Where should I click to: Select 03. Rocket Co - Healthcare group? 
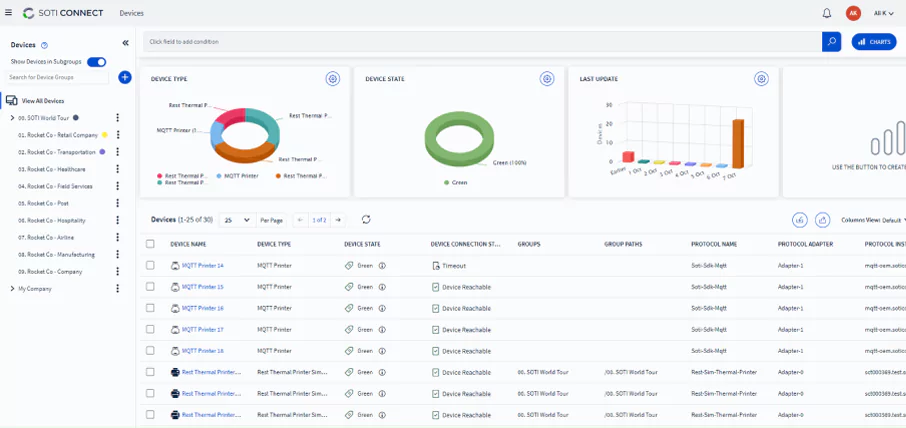click(x=51, y=169)
